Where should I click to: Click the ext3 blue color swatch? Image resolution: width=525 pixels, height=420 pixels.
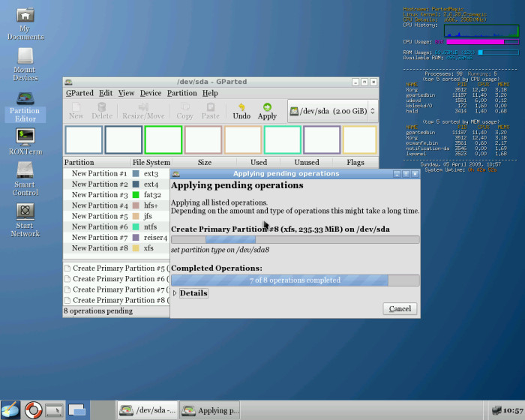(136, 173)
